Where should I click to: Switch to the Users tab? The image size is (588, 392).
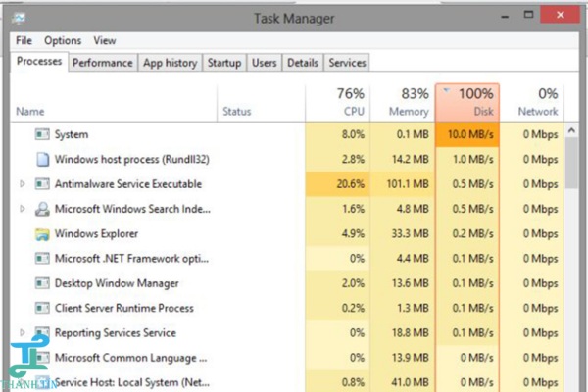click(x=264, y=63)
